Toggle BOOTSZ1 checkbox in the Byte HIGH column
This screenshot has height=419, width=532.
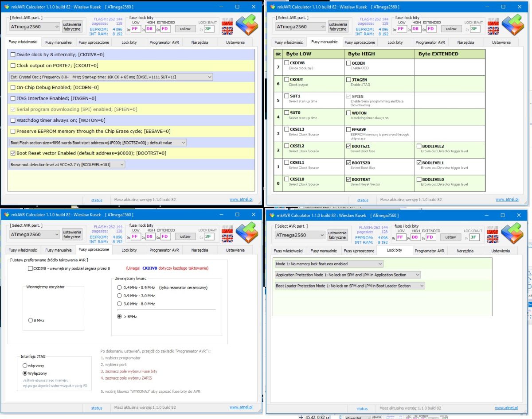348,146
